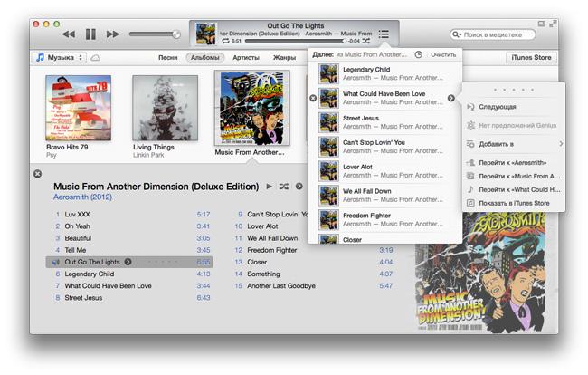Viewport: 588px width, 375px height.
Task: Select track Street Jesus in the album list
Action: [129, 298]
